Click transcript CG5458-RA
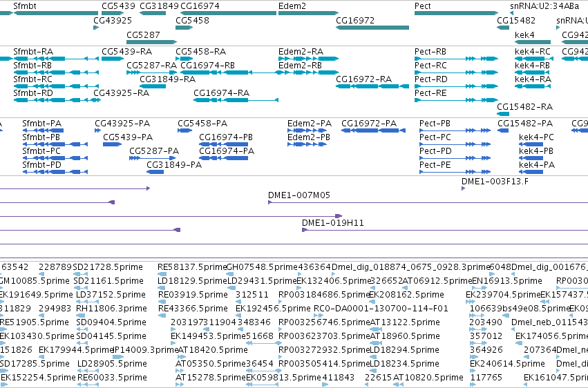 184,59
